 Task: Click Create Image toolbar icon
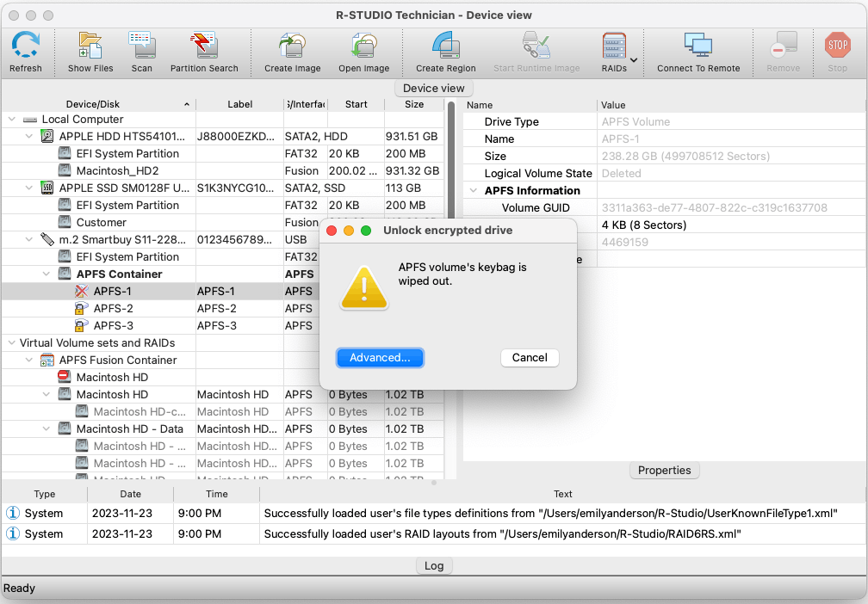(x=292, y=46)
